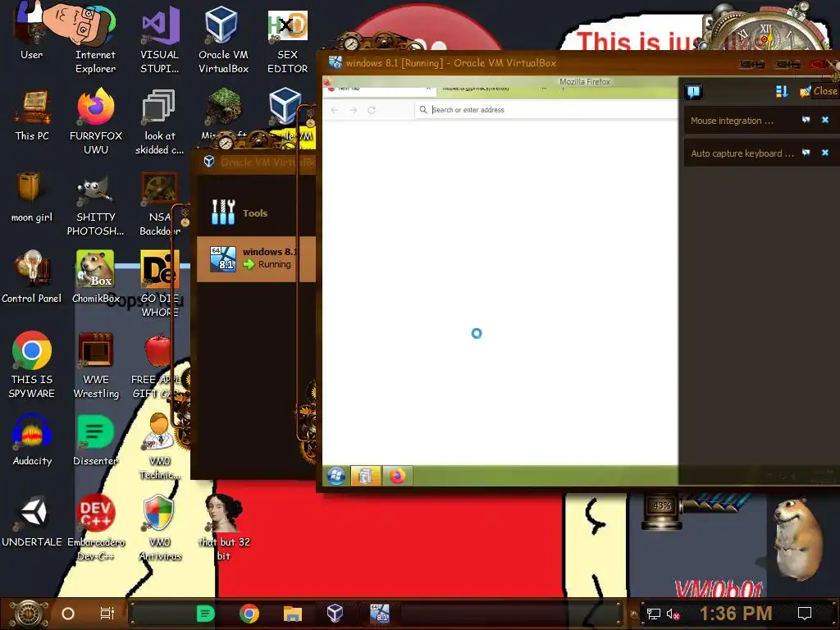Switch to VirtualBox Manager taskbar button

coord(335,614)
